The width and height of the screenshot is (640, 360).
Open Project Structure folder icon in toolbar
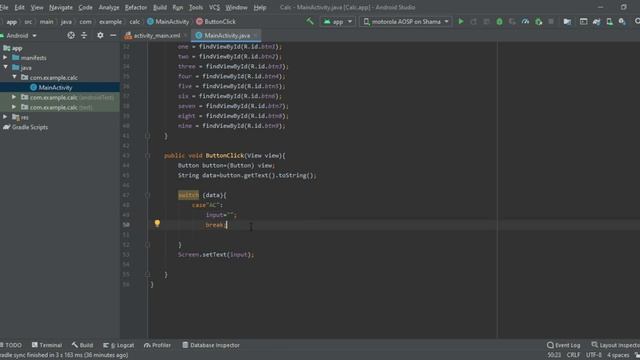(567, 22)
